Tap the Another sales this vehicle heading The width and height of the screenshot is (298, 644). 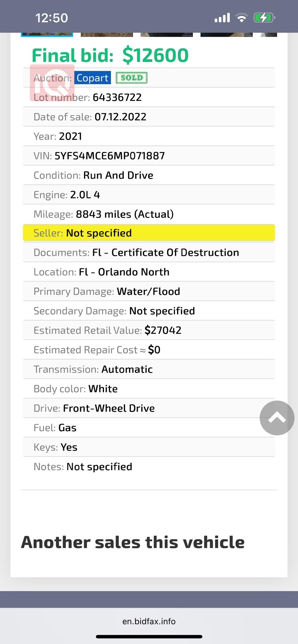coord(133,542)
